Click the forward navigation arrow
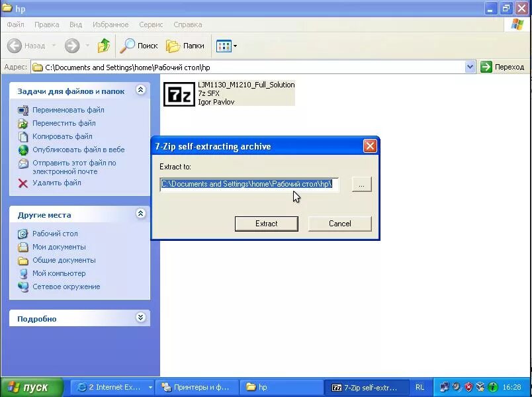The width and height of the screenshot is (532, 397). (x=72, y=46)
